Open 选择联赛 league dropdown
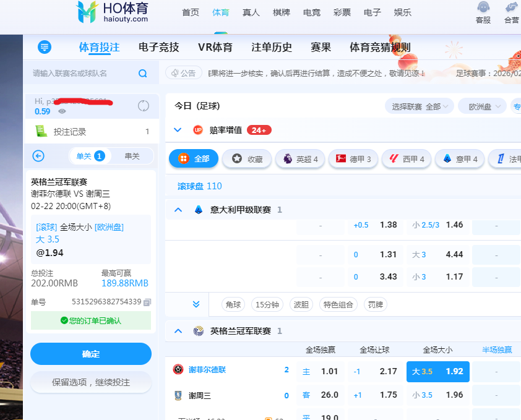Screen dimensions: 521x420 click(x=419, y=106)
